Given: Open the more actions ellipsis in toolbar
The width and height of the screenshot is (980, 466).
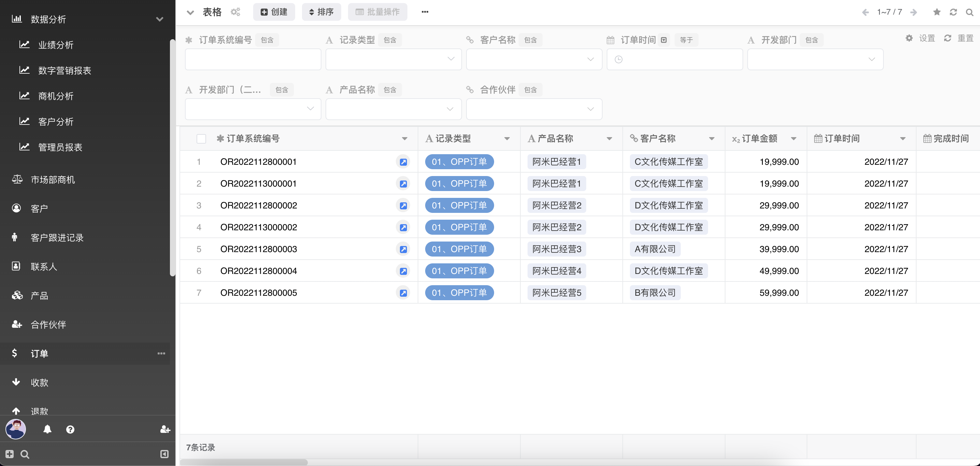Looking at the screenshot, I should [425, 12].
